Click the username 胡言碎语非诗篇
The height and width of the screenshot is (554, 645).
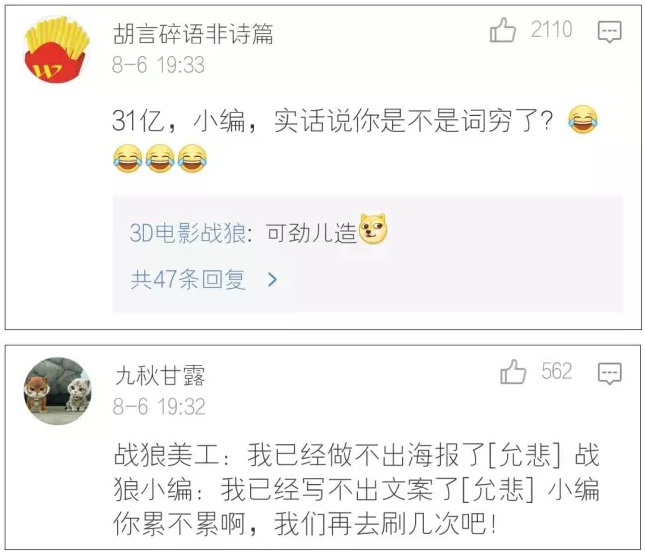pos(193,34)
